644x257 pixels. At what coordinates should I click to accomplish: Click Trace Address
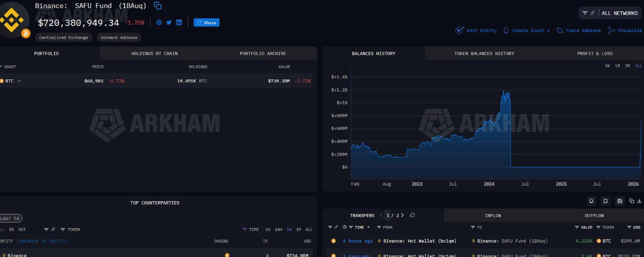point(578,31)
